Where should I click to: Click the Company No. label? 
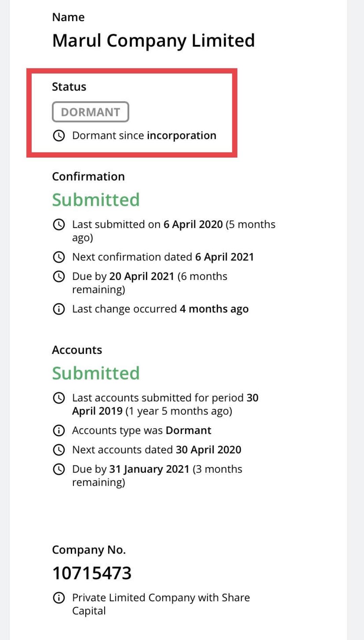[89, 550]
